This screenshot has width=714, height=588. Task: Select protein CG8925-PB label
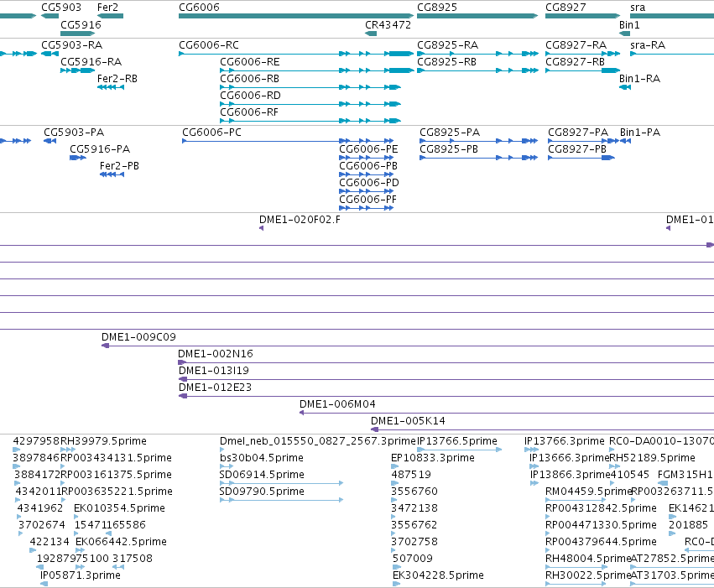click(449, 149)
